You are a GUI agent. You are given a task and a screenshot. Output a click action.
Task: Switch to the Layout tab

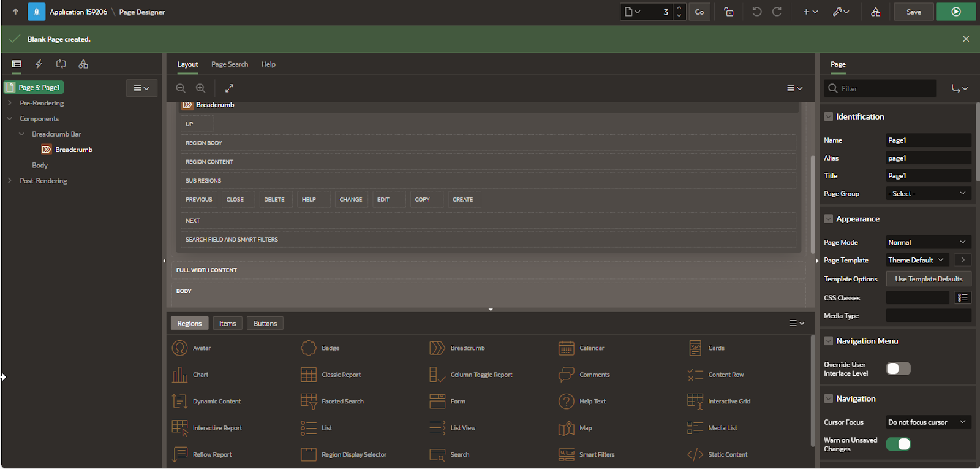click(x=187, y=64)
